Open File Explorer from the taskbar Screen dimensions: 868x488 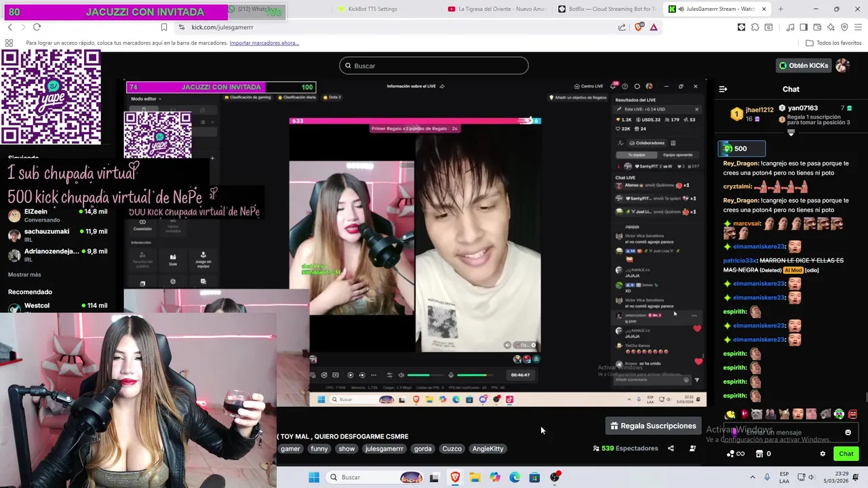(475, 477)
